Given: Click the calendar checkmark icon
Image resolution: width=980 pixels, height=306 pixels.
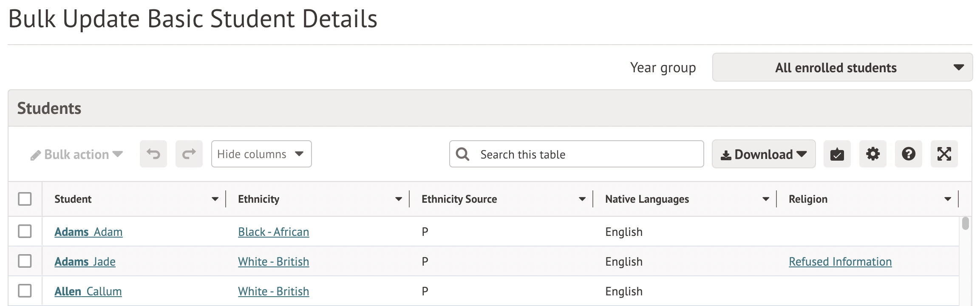Looking at the screenshot, I should coord(837,154).
